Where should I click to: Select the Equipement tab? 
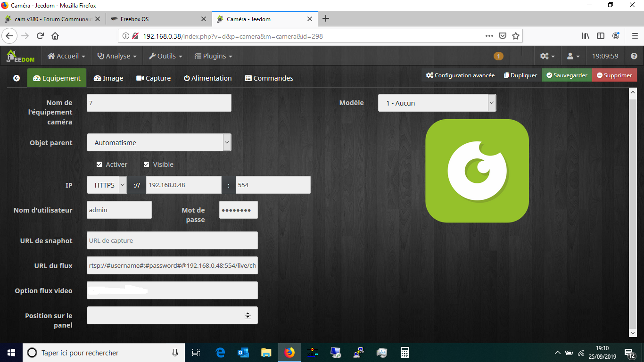57,78
